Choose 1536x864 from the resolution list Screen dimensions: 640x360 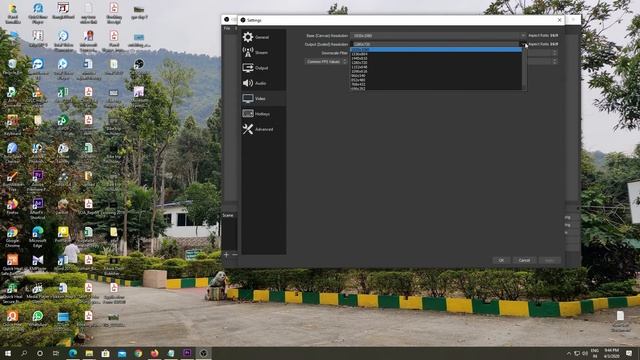[436, 54]
